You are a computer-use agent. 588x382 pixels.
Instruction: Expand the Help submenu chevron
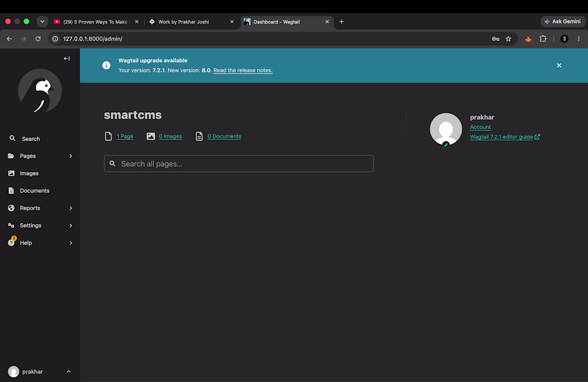pos(71,243)
